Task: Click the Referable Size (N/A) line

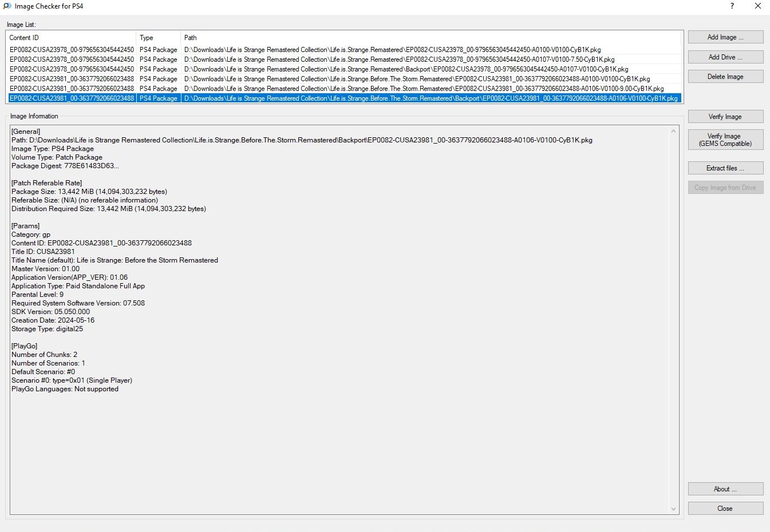Action: click(x=85, y=200)
